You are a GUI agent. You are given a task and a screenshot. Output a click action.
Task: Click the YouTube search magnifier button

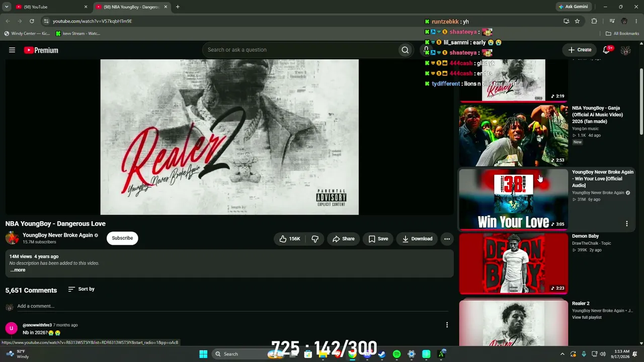click(x=405, y=50)
